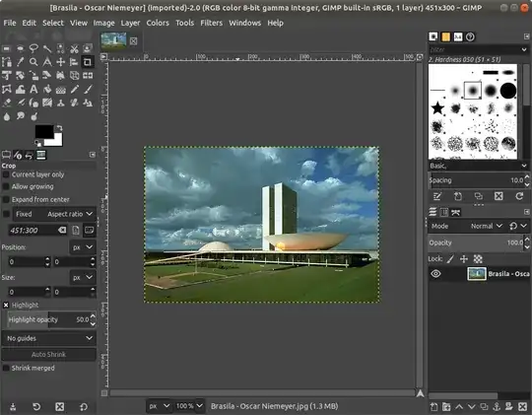Disable the Highlight checkbox
The image size is (532, 415).
click(6, 305)
